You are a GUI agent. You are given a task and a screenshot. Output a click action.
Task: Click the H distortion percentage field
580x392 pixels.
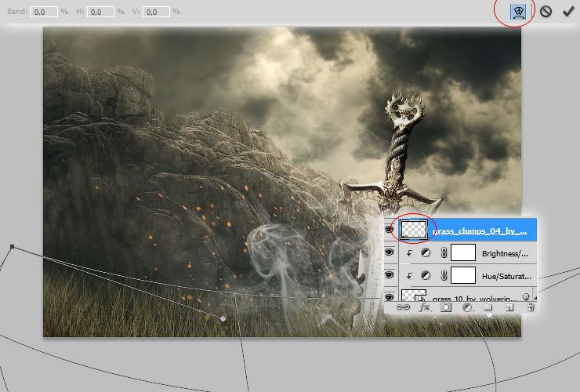pos(100,12)
